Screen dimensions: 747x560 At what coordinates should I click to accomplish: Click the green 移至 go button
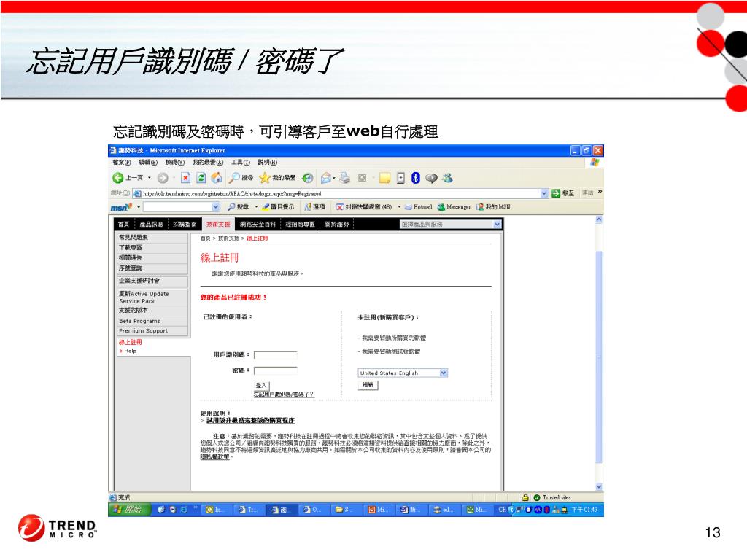[x=563, y=192]
